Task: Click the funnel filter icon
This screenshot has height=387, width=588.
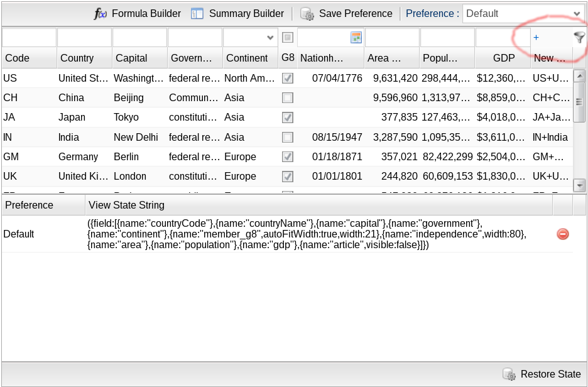Action: [x=579, y=38]
